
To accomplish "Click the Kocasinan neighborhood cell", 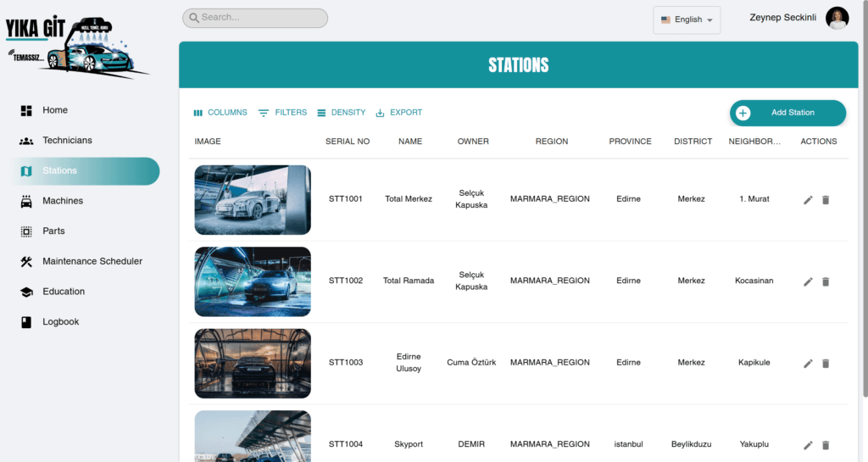I will [754, 281].
